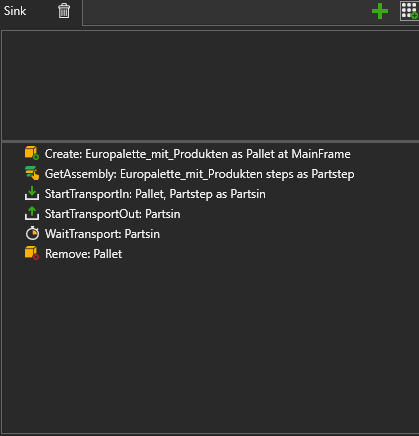
Task: Click the Remove statement box icon
Action: click(32, 253)
